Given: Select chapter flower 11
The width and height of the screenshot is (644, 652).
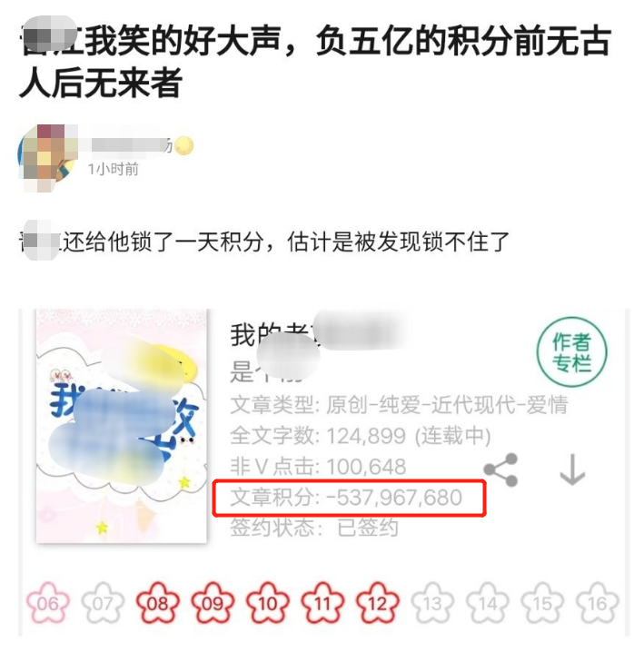Looking at the screenshot, I should [x=322, y=603].
